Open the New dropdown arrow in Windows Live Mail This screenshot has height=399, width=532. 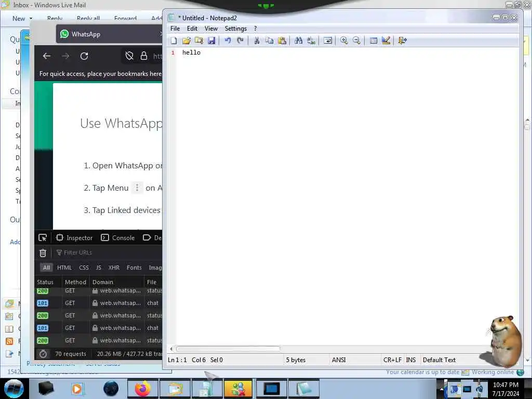pos(31,19)
